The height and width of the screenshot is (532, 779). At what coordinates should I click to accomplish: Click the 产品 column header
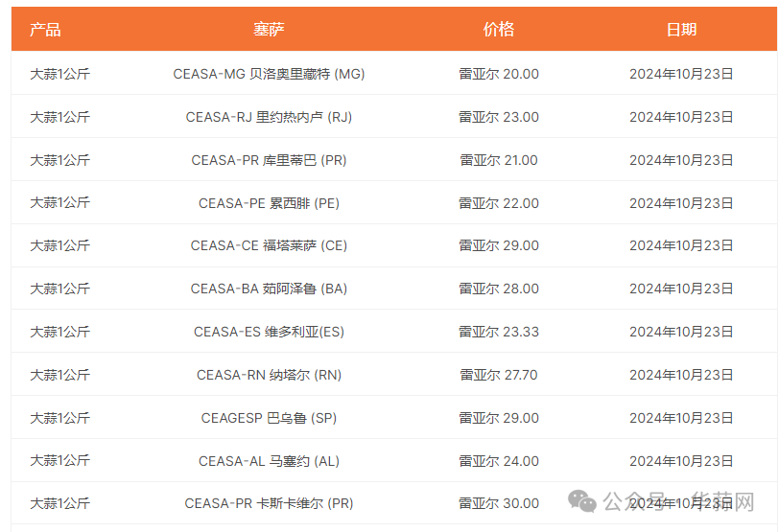pyautogui.click(x=45, y=30)
